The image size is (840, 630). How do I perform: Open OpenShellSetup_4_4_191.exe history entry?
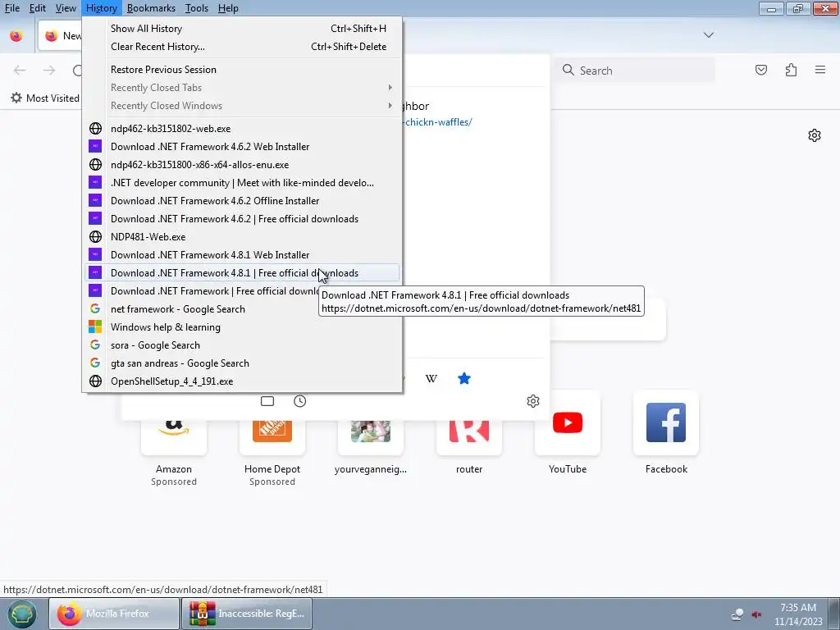tap(242, 381)
